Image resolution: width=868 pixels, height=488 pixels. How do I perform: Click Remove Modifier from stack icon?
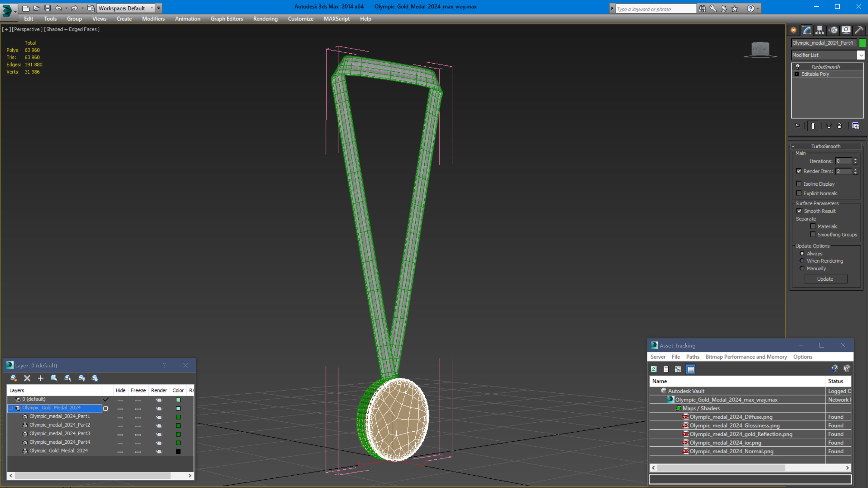839,126
